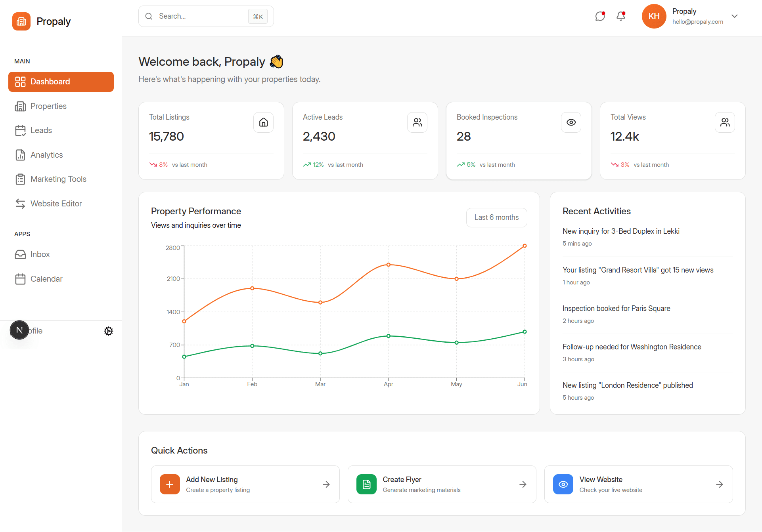Open Marketing Tools in sidebar
This screenshot has width=762, height=532.
(58, 179)
